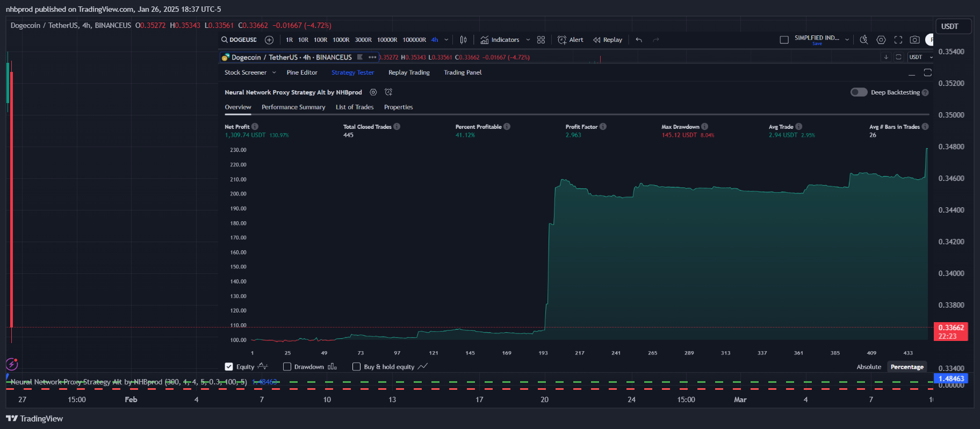Select the Strategy Tester tab
Viewport: 980px width, 429px height.
[352, 72]
